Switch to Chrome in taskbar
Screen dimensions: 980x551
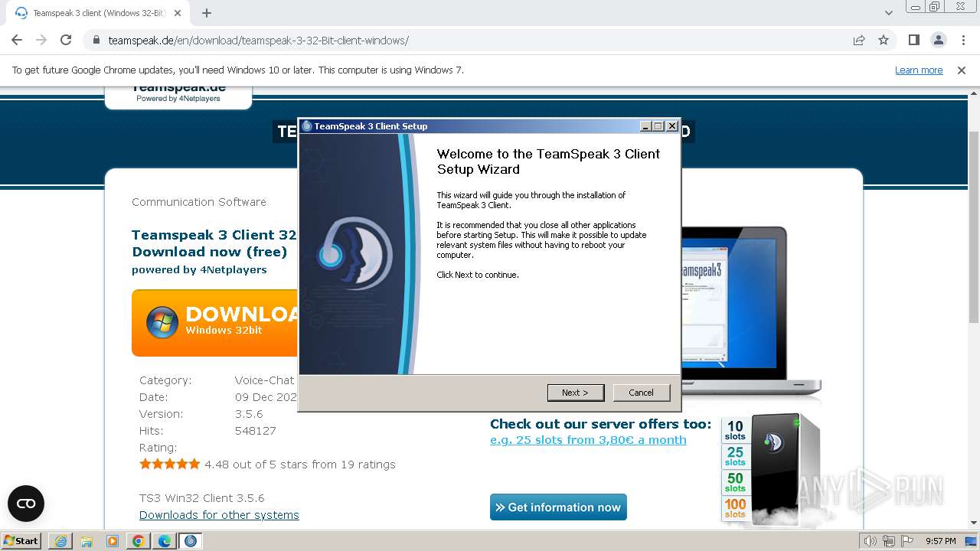[x=139, y=541]
